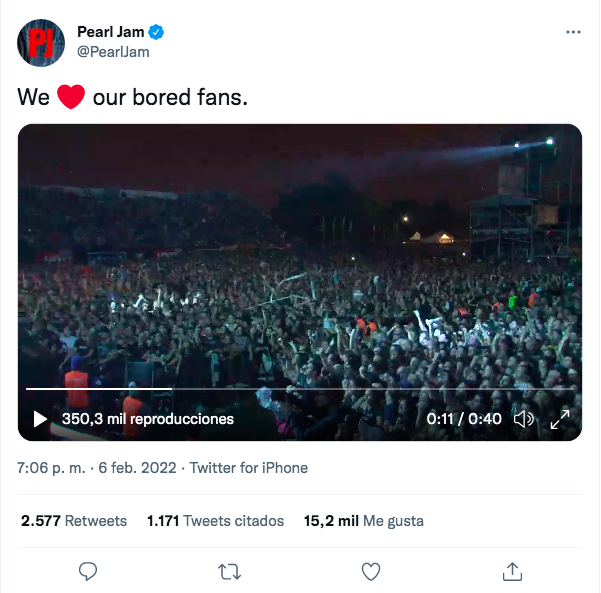View the 1.171 Tweets citados list
Image resolution: width=601 pixels, height=593 pixels.
215,521
